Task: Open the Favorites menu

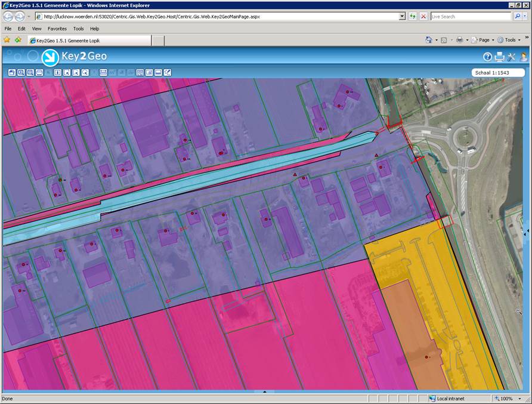Action: pos(57,29)
